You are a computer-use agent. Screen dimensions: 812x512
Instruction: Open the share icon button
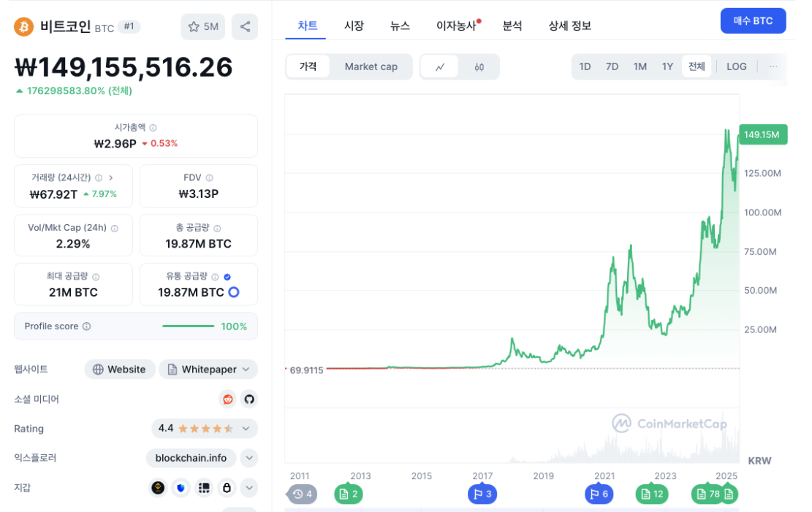pyautogui.click(x=245, y=26)
